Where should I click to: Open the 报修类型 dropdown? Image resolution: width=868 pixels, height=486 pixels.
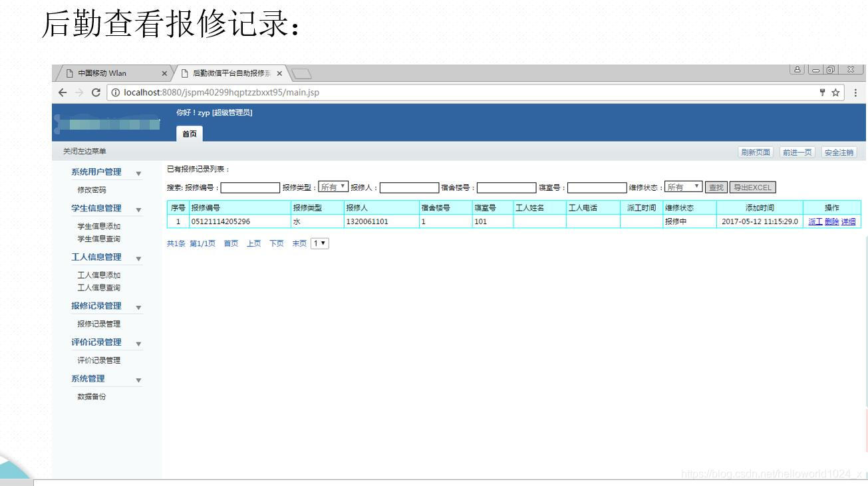(x=333, y=187)
